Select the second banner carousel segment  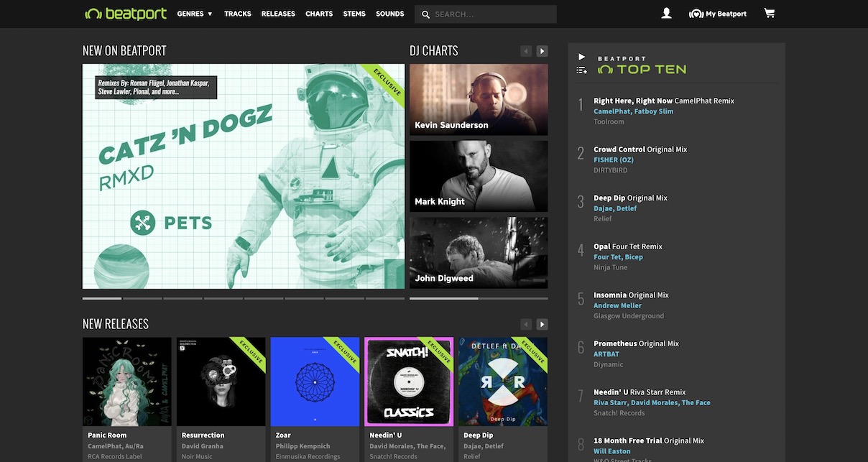pos(142,297)
